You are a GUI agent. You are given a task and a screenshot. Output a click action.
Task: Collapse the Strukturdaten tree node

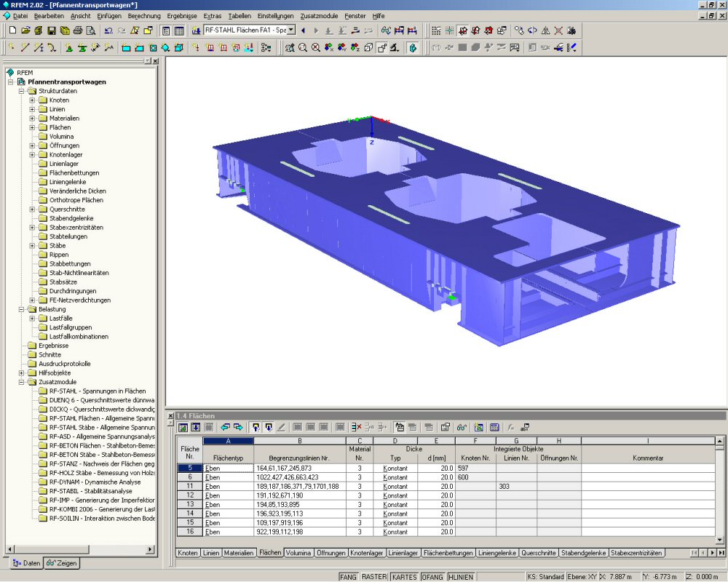pyautogui.click(x=21, y=91)
